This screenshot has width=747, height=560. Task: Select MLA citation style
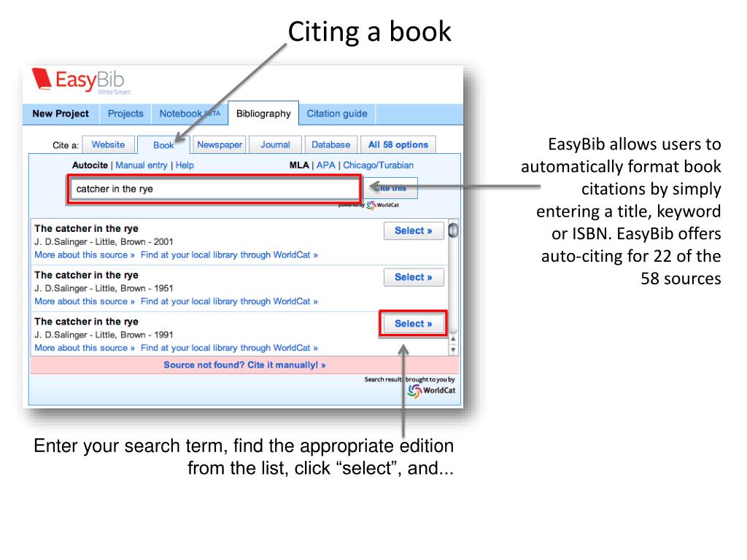(299, 166)
